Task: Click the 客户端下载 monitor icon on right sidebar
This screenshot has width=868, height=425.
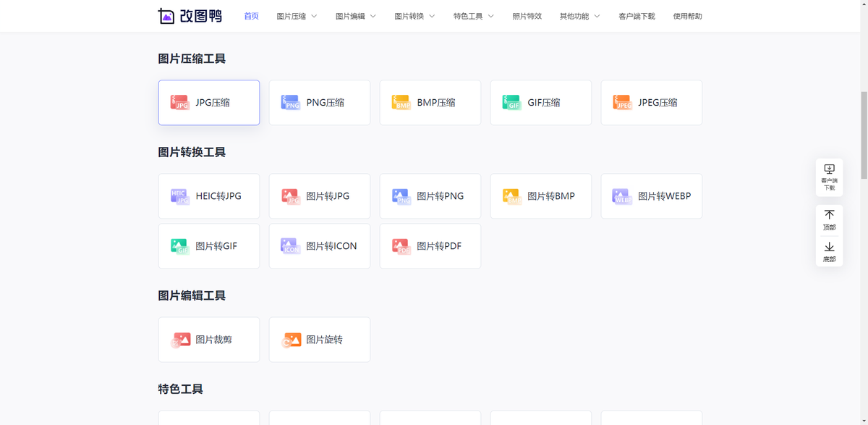Action: pyautogui.click(x=829, y=169)
